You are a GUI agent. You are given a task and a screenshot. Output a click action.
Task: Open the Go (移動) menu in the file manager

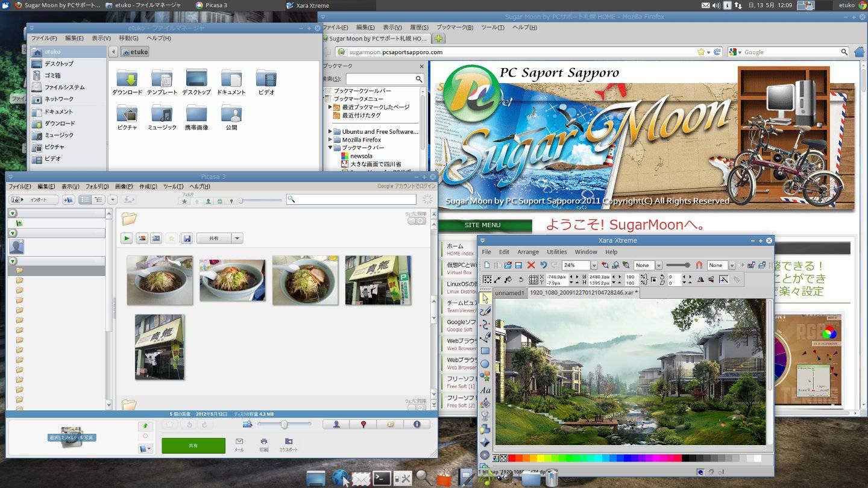[128, 38]
